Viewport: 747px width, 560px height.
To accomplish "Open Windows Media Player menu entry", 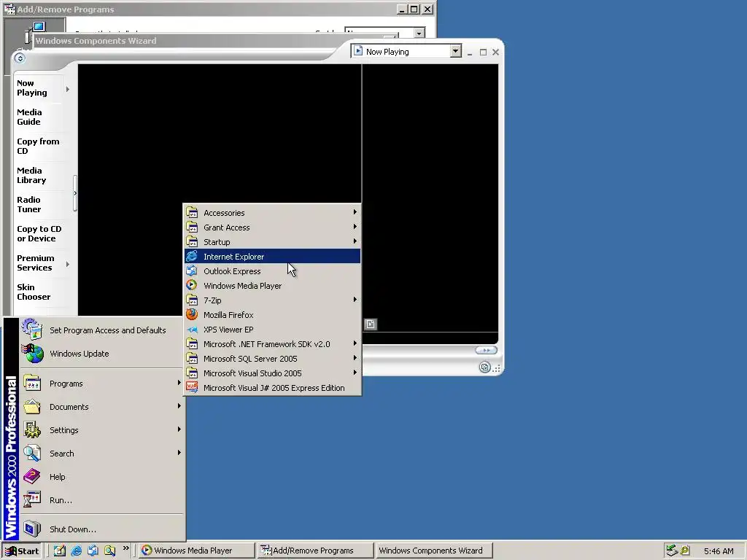I will pos(272,286).
